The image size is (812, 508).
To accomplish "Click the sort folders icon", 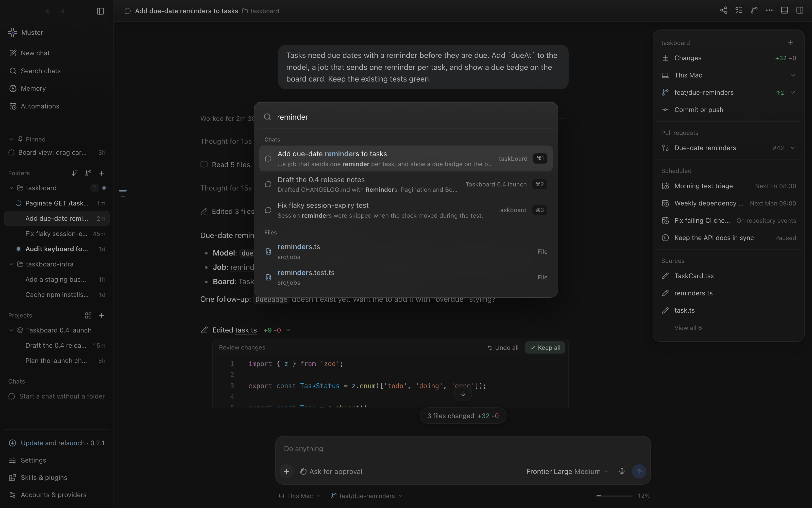I will pos(75,173).
